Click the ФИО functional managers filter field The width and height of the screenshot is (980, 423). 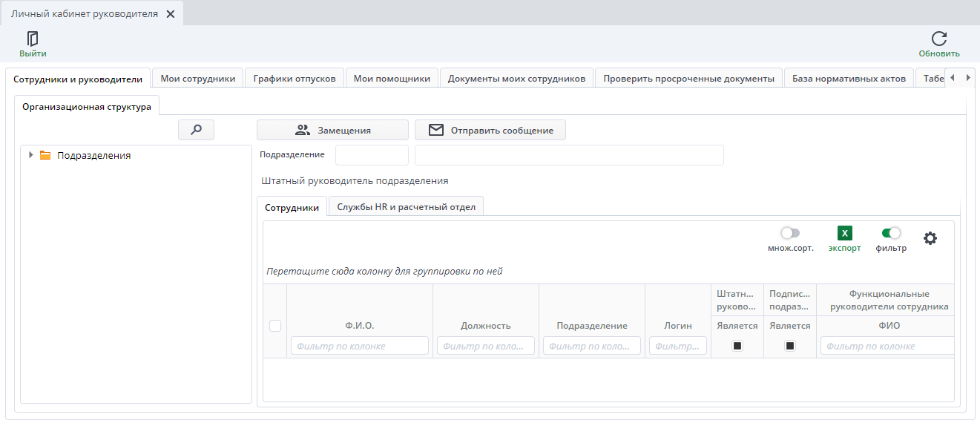pyautogui.click(x=887, y=346)
